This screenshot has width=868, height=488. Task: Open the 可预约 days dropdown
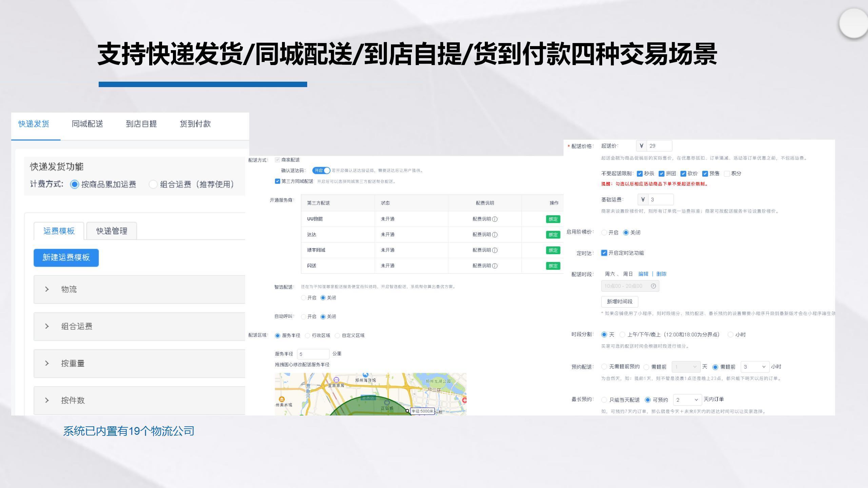tap(687, 400)
